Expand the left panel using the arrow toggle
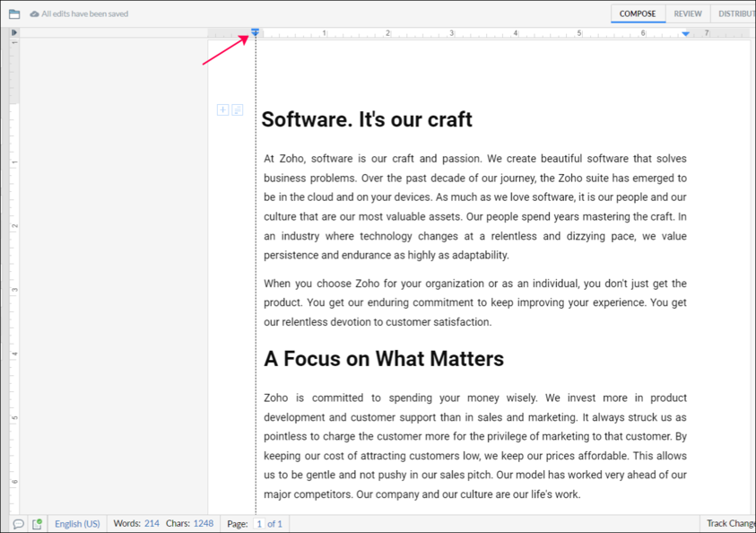This screenshot has height=533, width=756. [14, 33]
